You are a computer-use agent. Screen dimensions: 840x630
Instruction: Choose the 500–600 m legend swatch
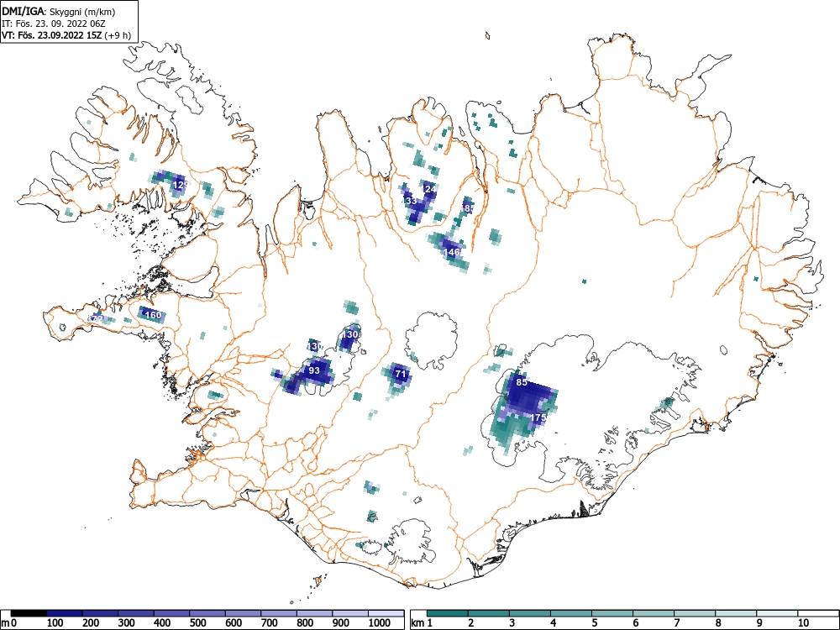pyautogui.click(x=207, y=613)
